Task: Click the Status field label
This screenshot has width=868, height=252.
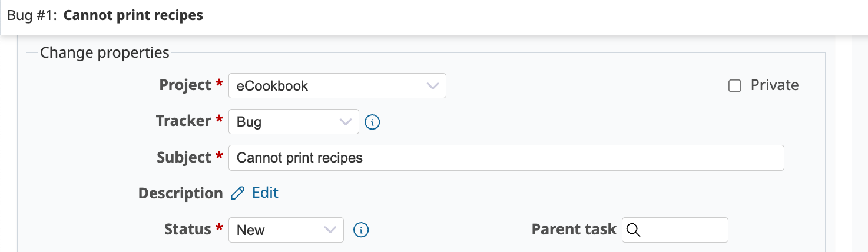Action: [188, 229]
